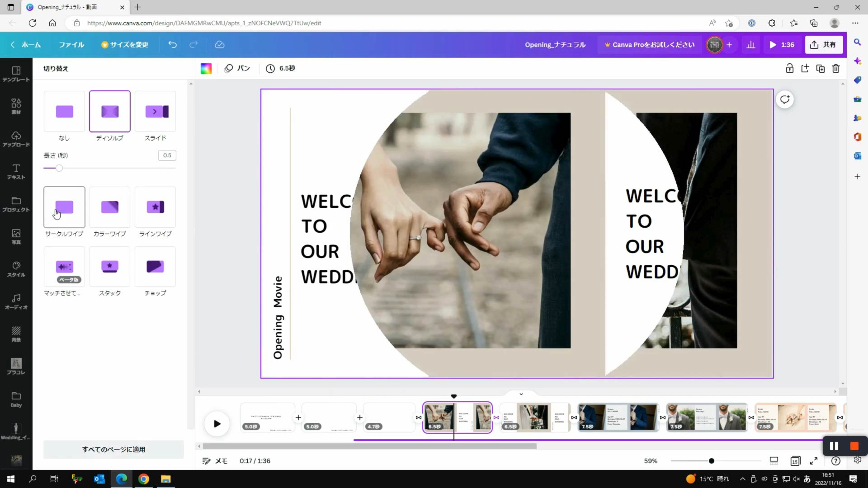868x488 pixels.
Task: Open the アップロード sidebar panel
Action: 16,139
